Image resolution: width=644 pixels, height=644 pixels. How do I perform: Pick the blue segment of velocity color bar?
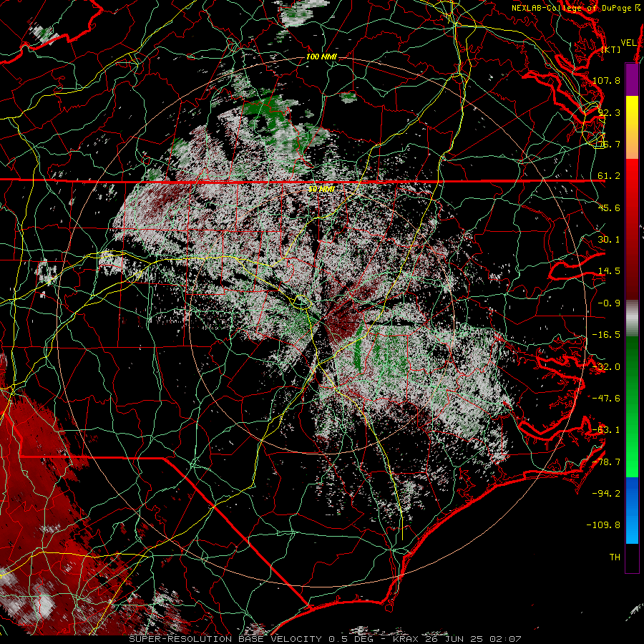click(632, 510)
